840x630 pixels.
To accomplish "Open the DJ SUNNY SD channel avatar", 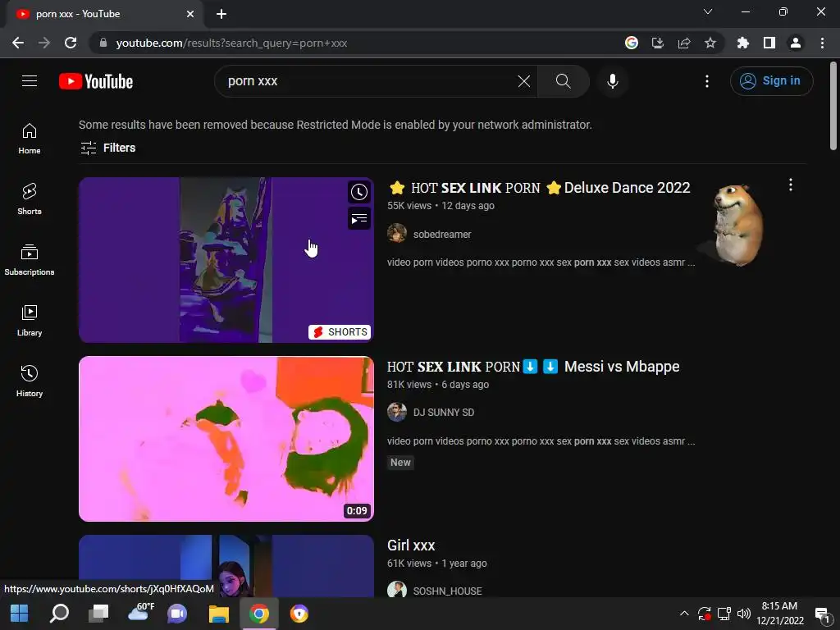I will (397, 412).
